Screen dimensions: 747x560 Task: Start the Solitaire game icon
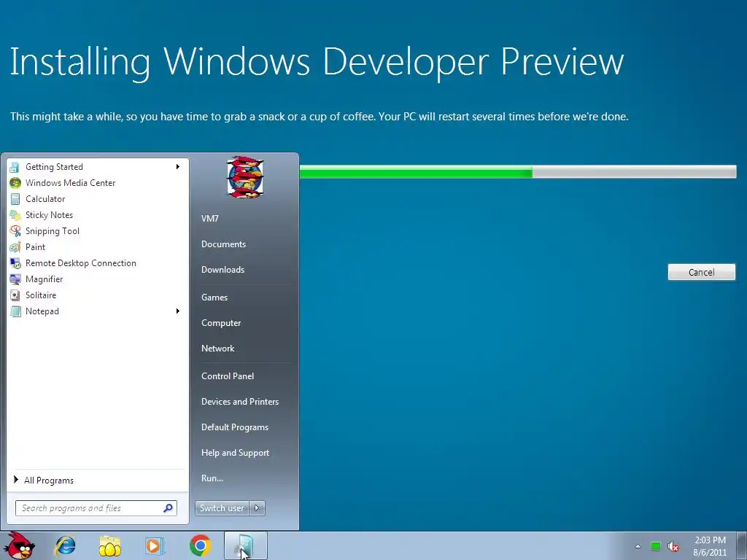[15, 295]
